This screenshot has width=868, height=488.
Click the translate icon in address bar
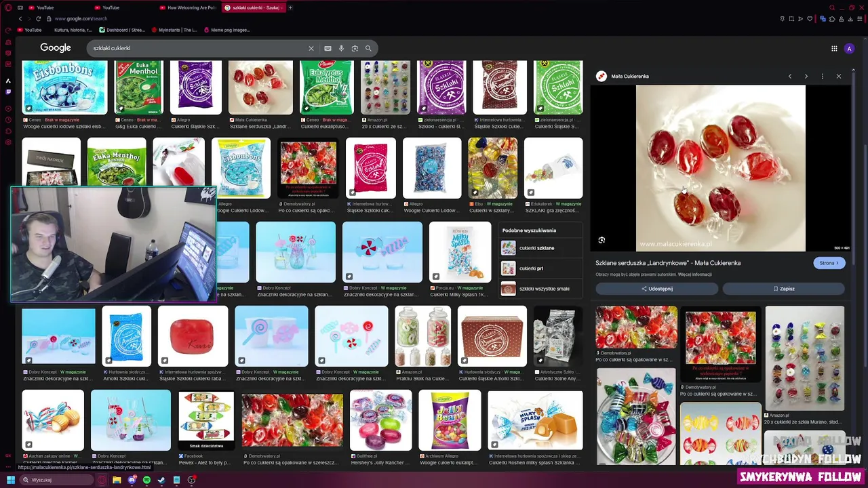[x=823, y=18]
